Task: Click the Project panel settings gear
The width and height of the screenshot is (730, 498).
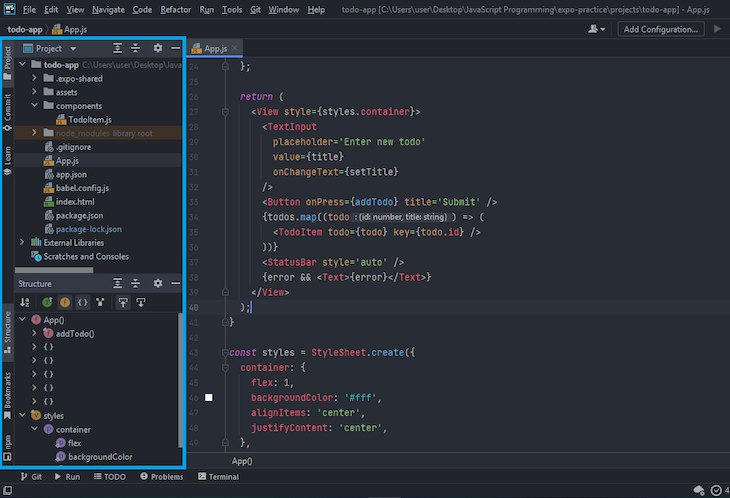Action: (x=157, y=48)
